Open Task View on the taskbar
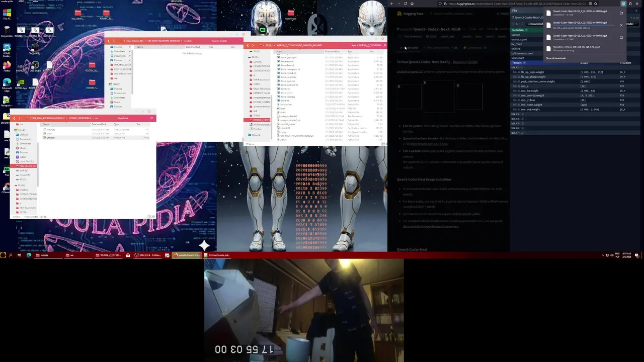This screenshot has height=362, width=644. tap(19, 255)
